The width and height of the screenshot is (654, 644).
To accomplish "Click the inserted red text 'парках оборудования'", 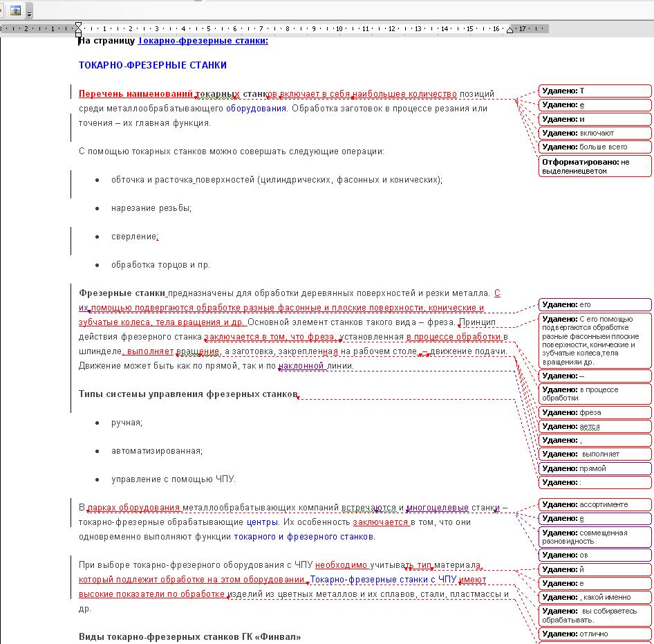I will pos(133,508).
